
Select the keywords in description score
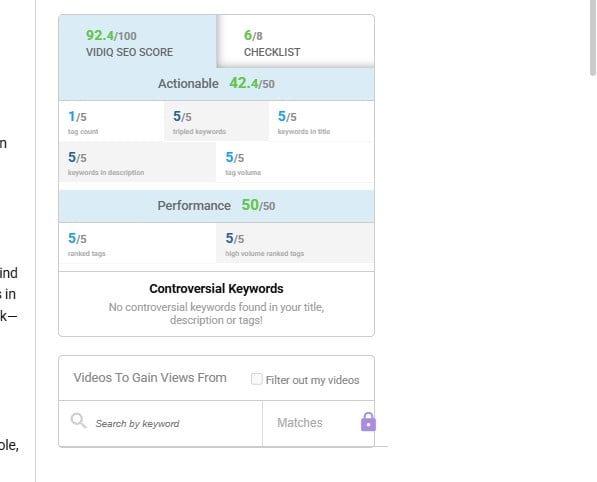pos(137,162)
